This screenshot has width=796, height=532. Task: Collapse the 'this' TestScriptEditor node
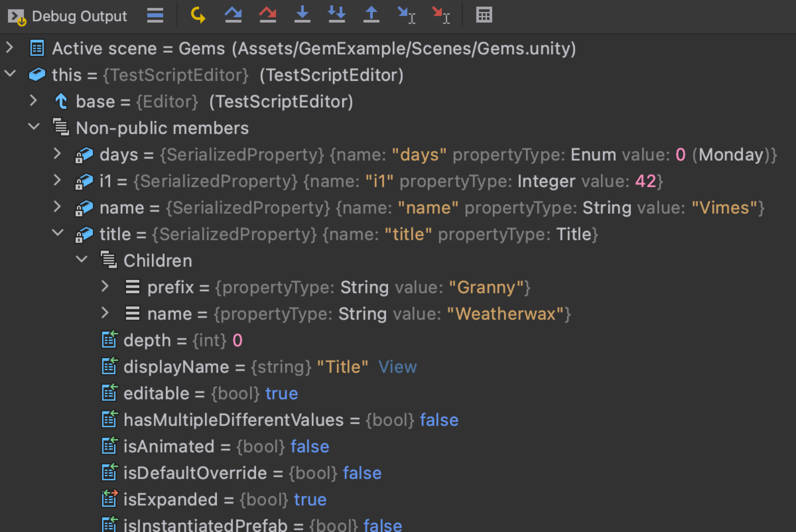(10, 74)
